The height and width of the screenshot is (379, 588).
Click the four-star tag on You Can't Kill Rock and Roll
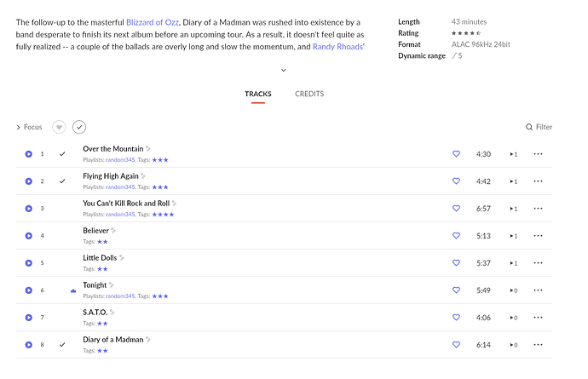[163, 215]
